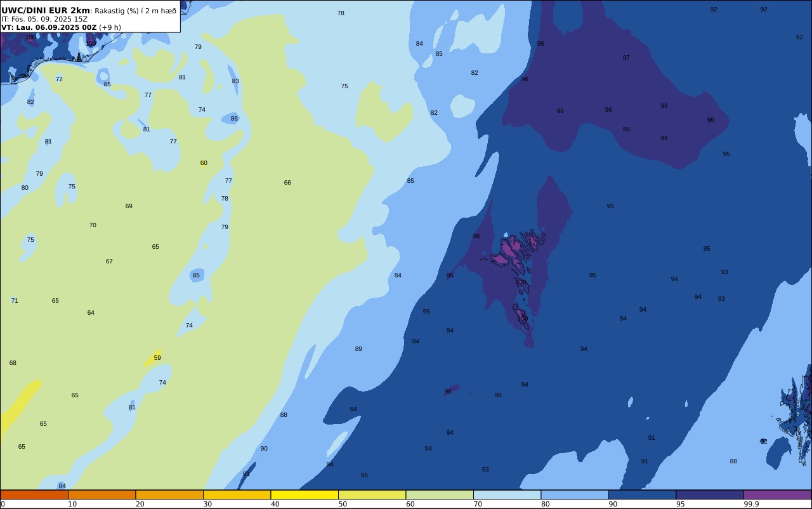Click the 95–99.9 indigo legend swatch
812x509 pixels.
(x=710, y=494)
